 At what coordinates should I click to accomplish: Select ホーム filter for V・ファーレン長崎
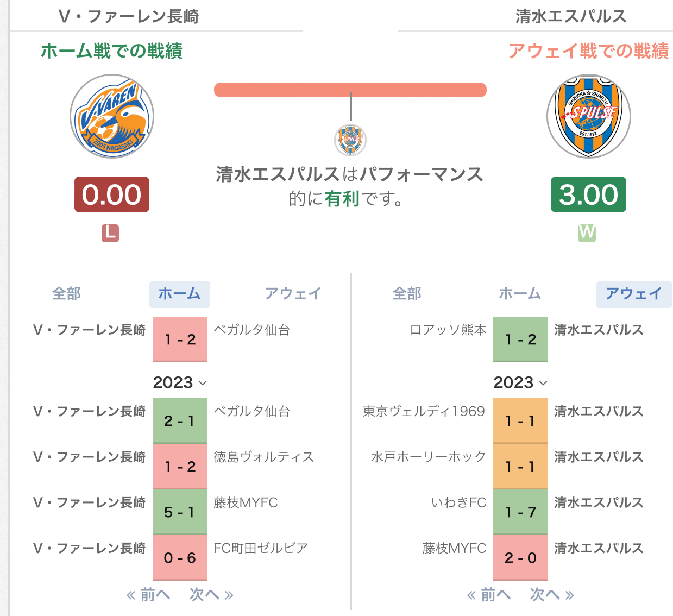(x=180, y=294)
